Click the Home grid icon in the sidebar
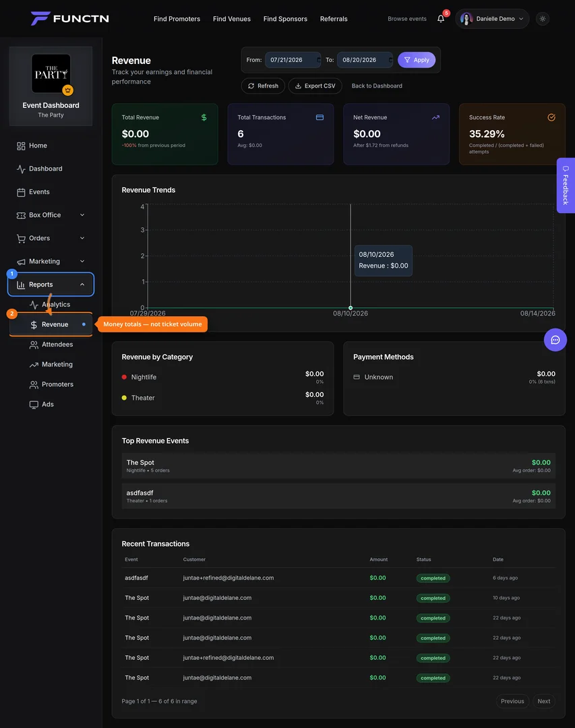Screen dimensions: 575x728 pos(21,146)
